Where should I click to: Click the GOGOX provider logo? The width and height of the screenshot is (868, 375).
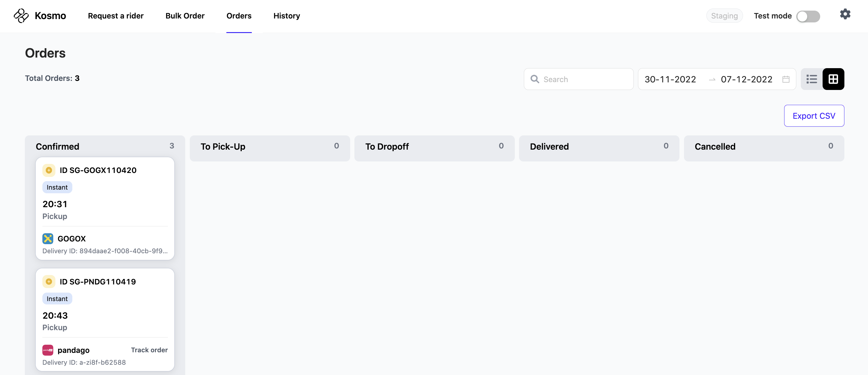pos(48,239)
